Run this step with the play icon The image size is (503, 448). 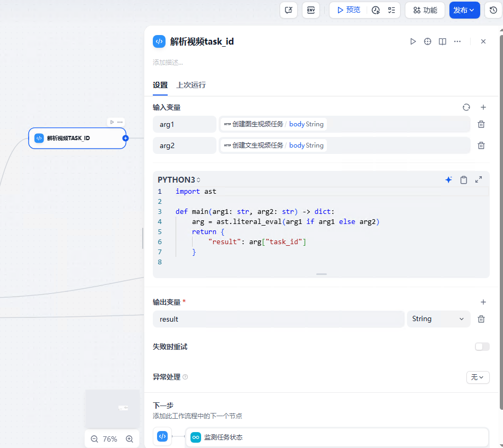pyautogui.click(x=413, y=41)
